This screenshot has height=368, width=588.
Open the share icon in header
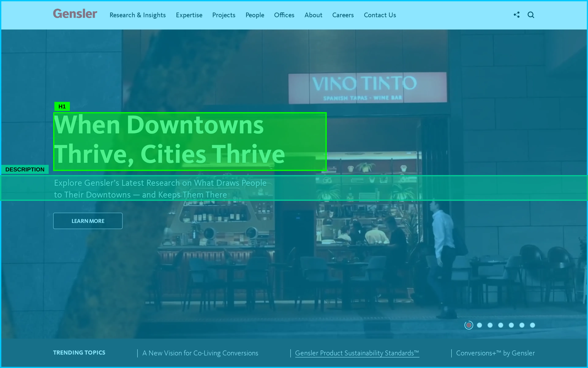click(x=516, y=15)
